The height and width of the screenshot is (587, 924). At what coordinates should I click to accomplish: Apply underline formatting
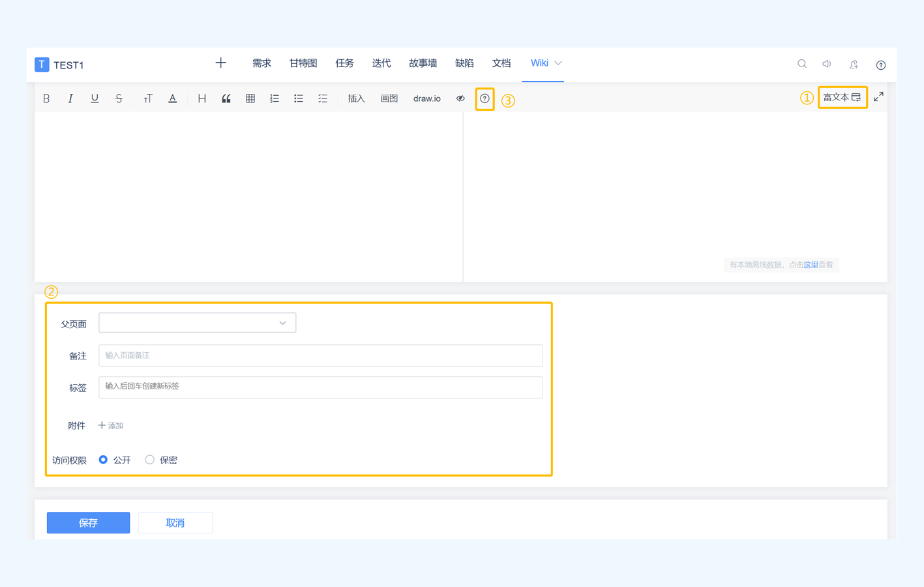tap(95, 98)
